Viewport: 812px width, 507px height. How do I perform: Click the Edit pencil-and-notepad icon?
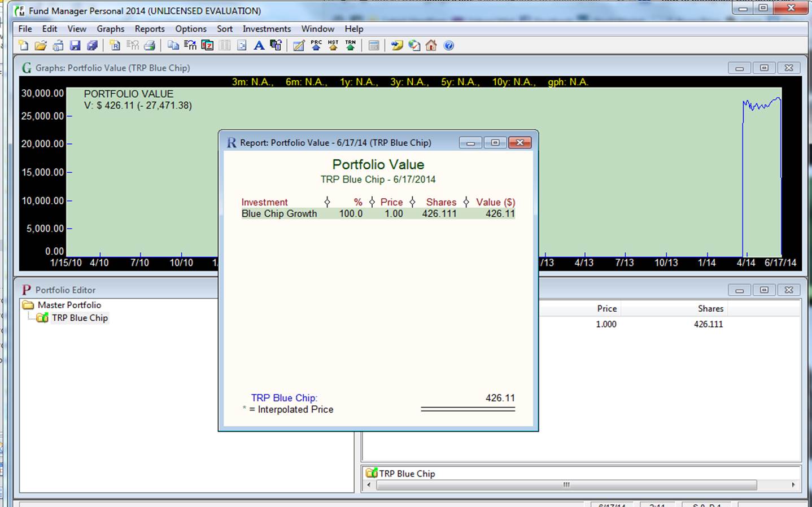299,46
